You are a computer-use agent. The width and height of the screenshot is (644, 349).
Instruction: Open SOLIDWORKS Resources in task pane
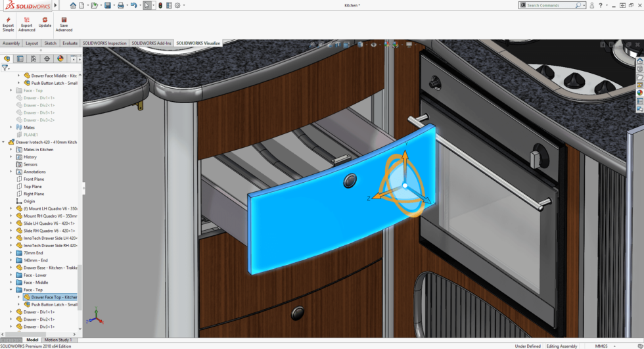coord(640,61)
